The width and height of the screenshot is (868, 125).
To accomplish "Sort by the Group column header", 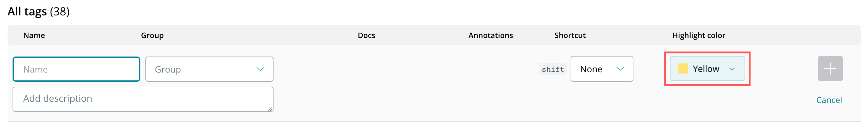I will [x=152, y=35].
